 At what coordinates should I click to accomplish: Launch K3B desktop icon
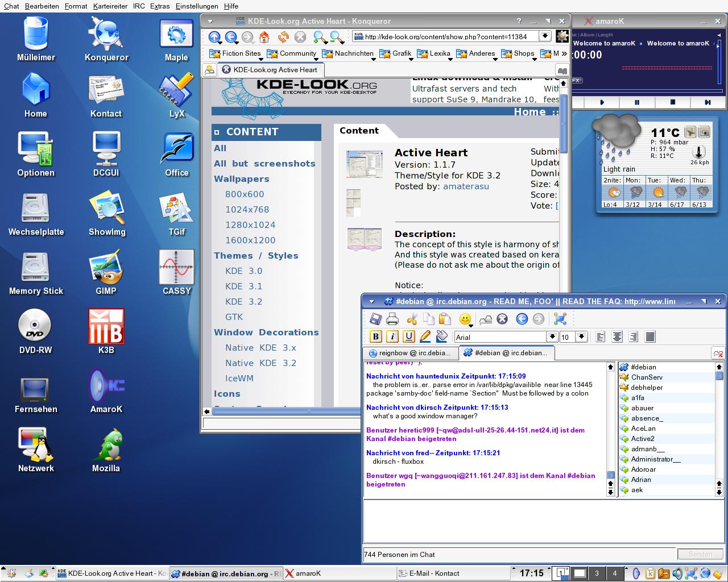tap(106, 331)
